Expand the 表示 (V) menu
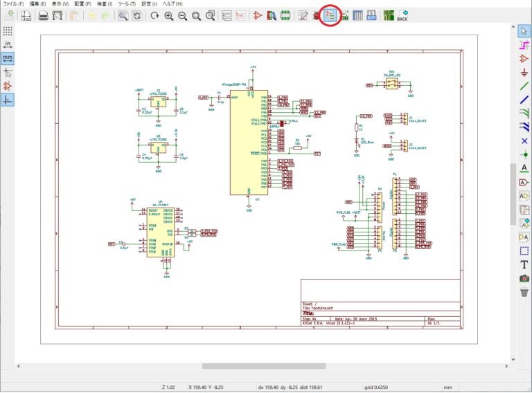The width and height of the screenshot is (532, 393). [x=59, y=4]
